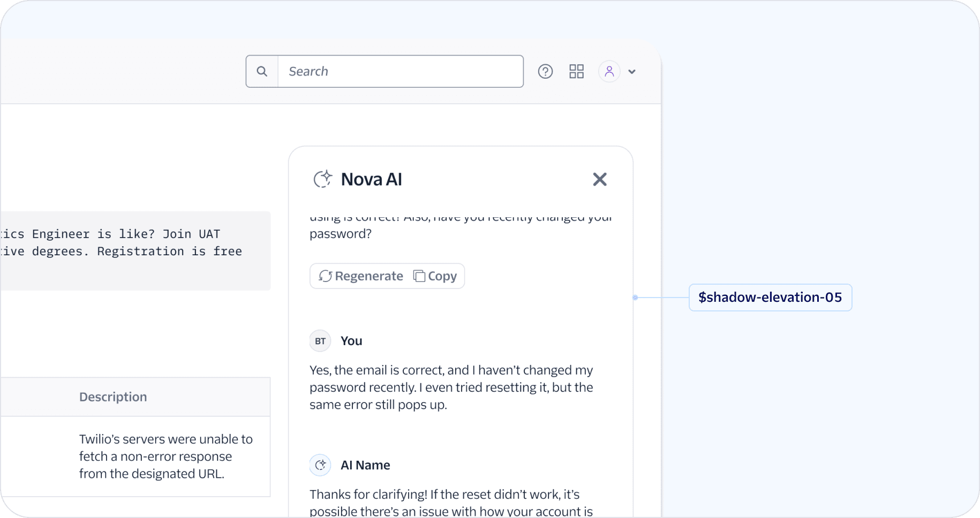Click the user message about resetting password
The height and width of the screenshot is (518, 980).
click(x=451, y=387)
